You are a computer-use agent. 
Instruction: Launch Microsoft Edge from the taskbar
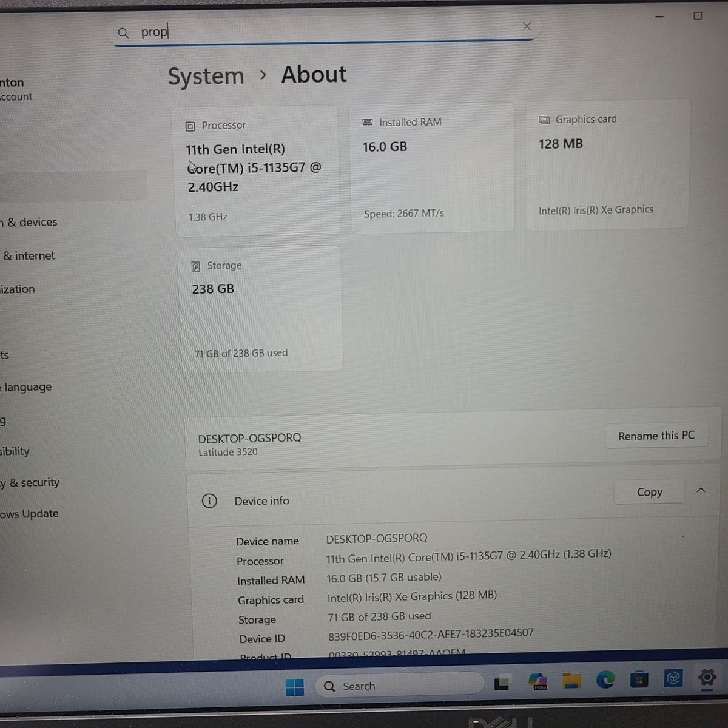coord(605,679)
